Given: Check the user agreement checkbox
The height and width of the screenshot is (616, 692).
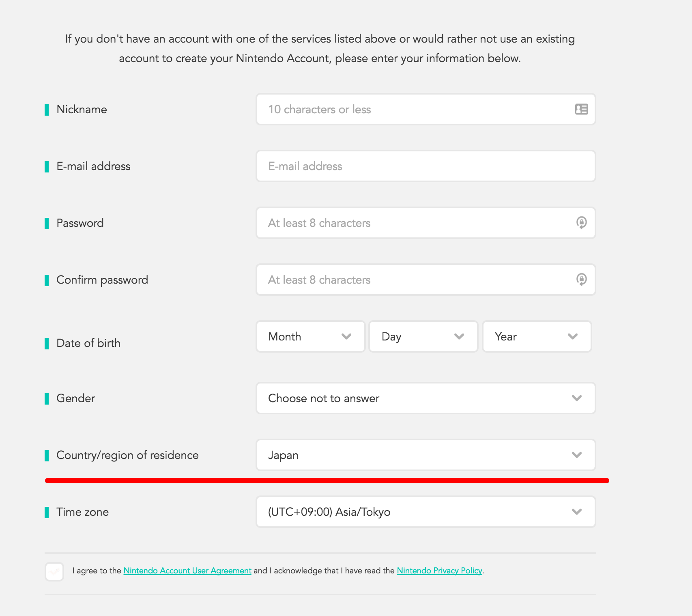Looking at the screenshot, I should pos(54,571).
